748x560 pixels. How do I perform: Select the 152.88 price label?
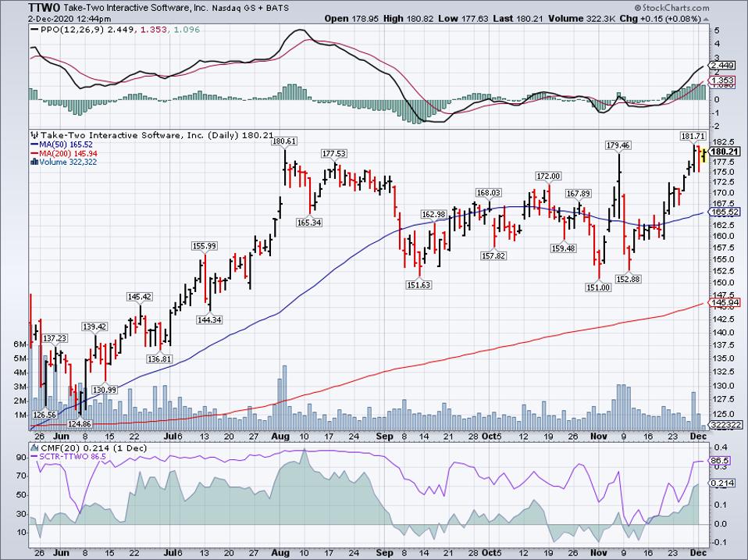(629, 279)
